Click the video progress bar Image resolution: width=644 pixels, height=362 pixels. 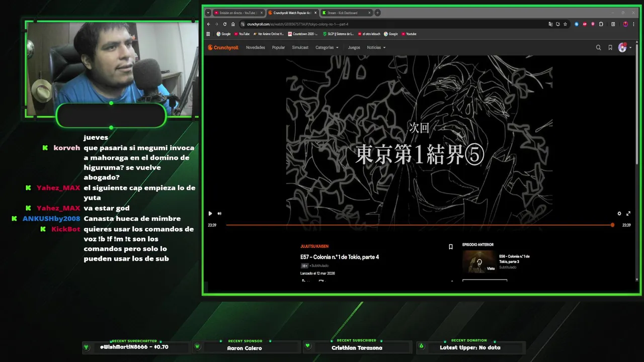(x=419, y=225)
